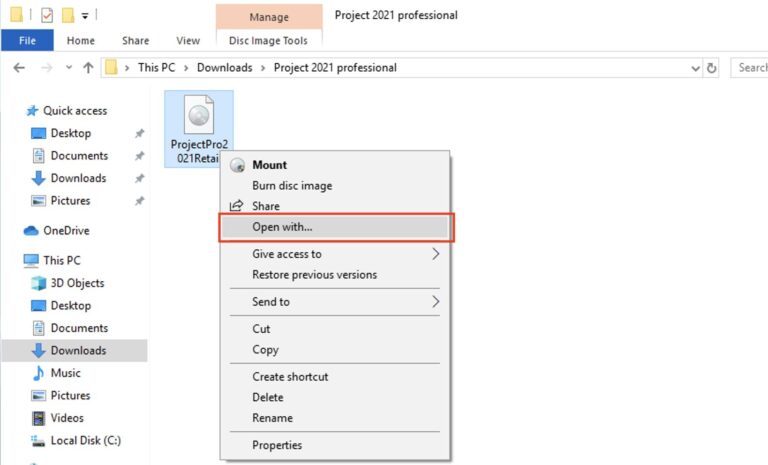Expand the Send to submenu arrow
Screen dimensions: 768x465
coord(435,301)
